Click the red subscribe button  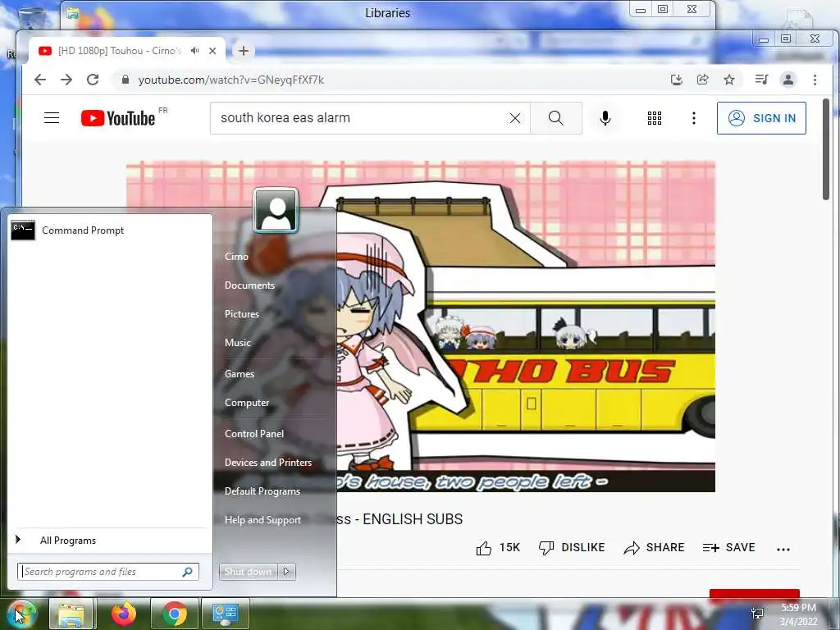coord(755,594)
